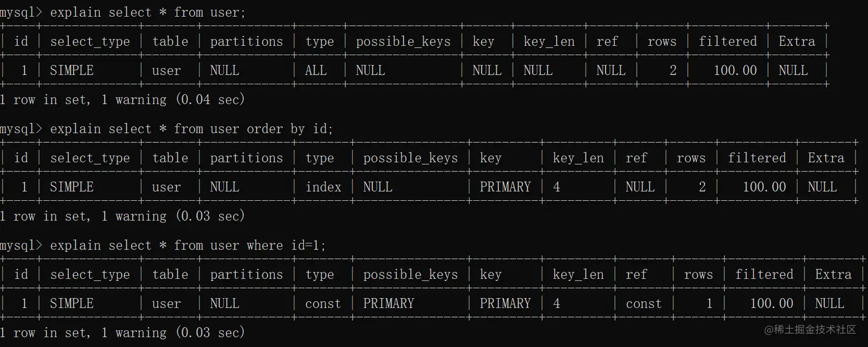The width and height of the screenshot is (868, 347).
Task: Click the 'filtered' header in the last table
Action: (x=764, y=274)
